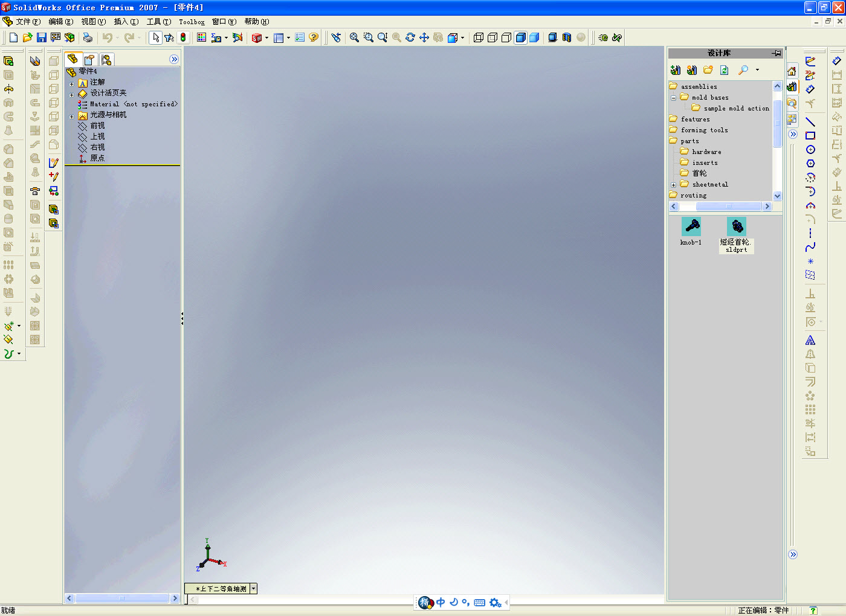Screen dimensions: 846x616
Task: Select the Pan view tool
Action: [x=424, y=37]
